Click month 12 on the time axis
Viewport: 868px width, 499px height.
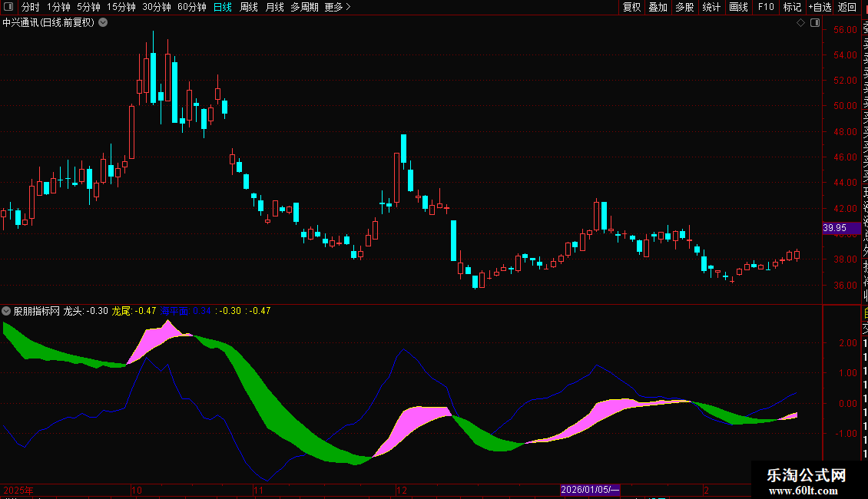coord(402,490)
